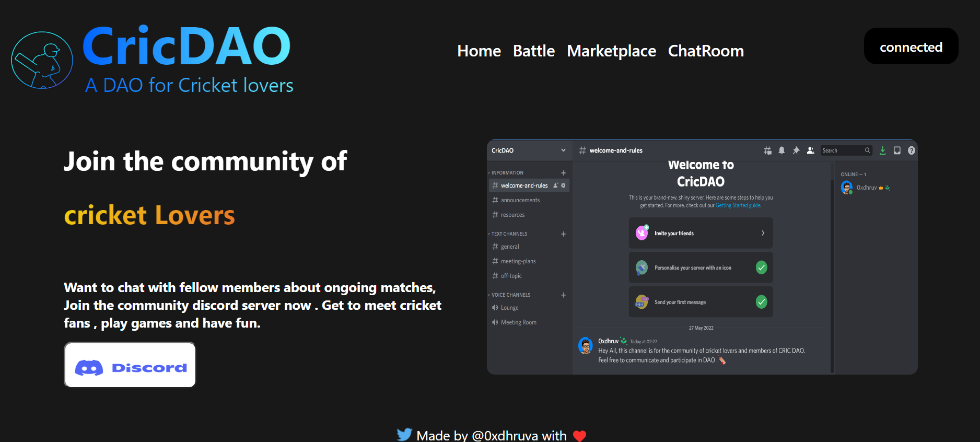Collapse the TEXT CHANNELS category
The width and height of the screenshot is (980, 442).
[x=507, y=234]
